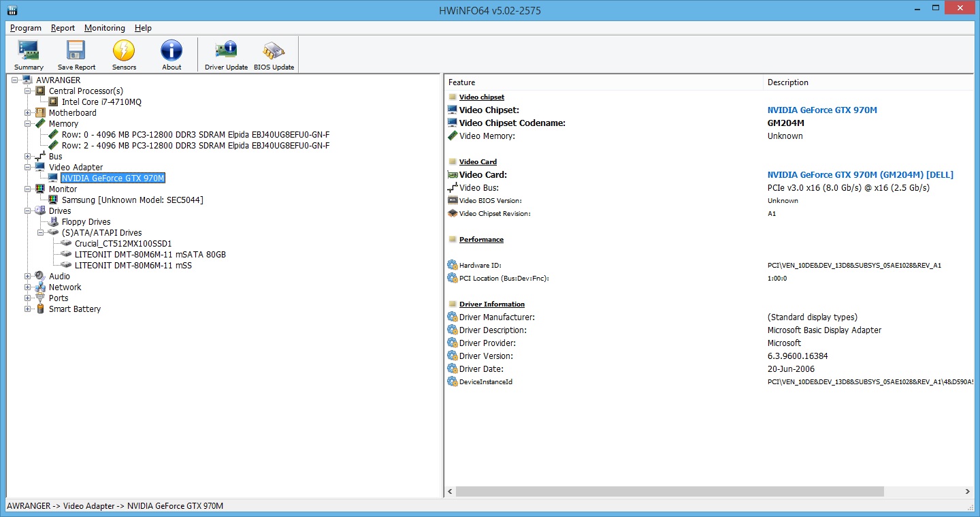Click the horizontal scrollbar thumb in details pane
This screenshot has height=517, width=980.
(670, 491)
